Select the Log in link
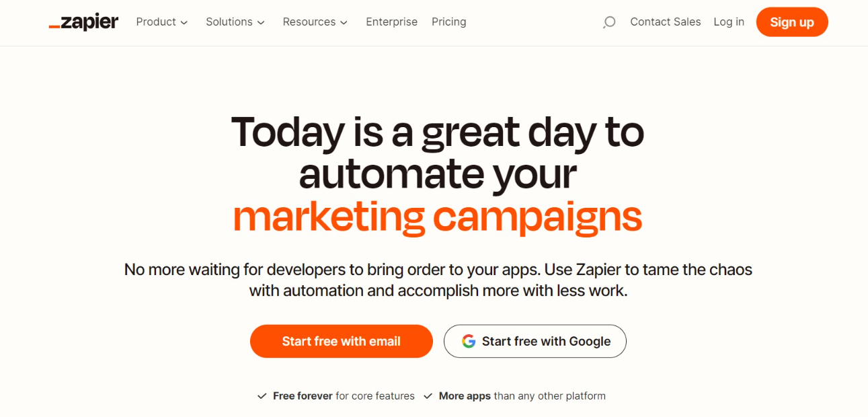868x417 pixels. (729, 22)
